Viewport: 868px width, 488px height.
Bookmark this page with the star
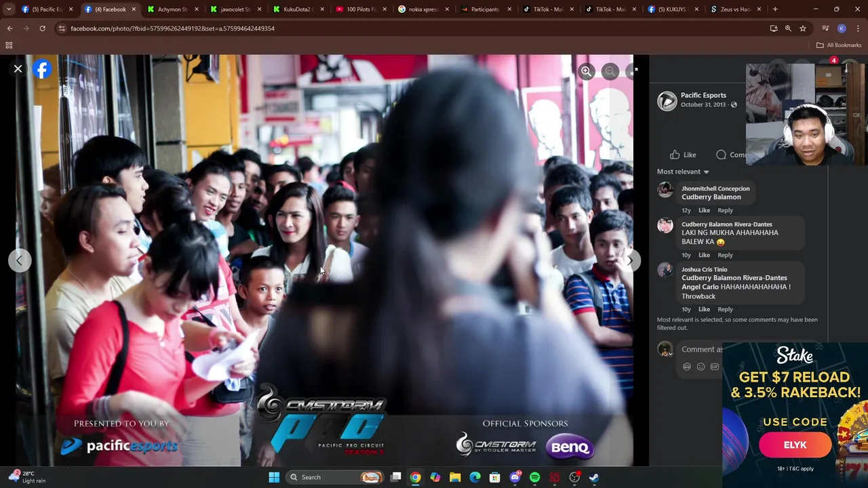point(803,28)
